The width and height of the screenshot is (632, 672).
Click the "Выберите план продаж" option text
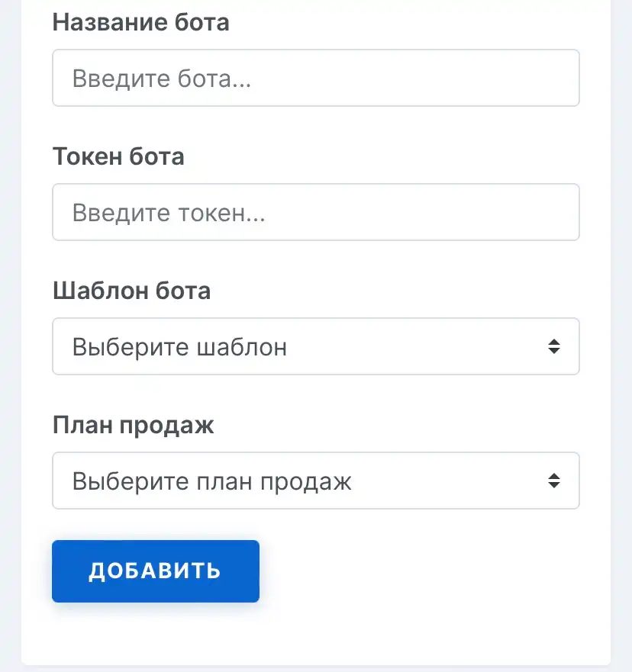click(x=211, y=481)
